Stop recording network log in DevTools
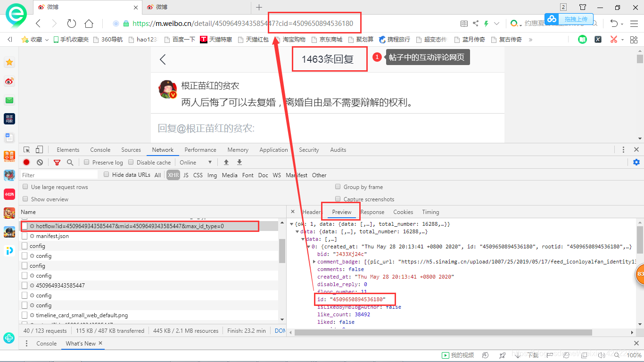The height and width of the screenshot is (362, 644). coord(26,162)
